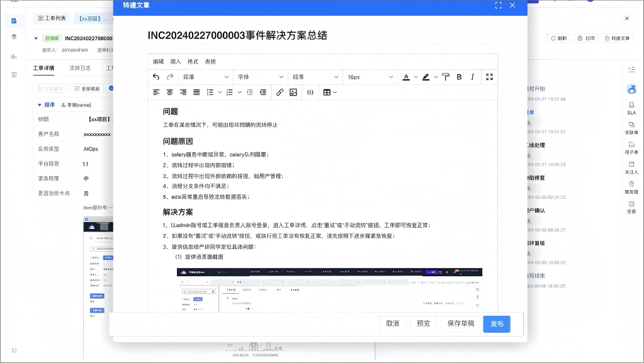644x363 pixels.
Task: Select the 解决方案 heading text
Action: (178, 212)
